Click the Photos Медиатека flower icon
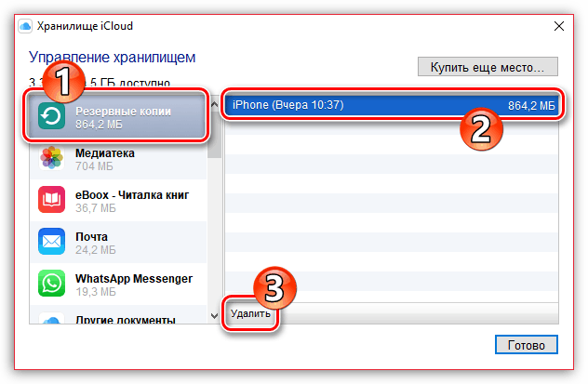 tap(51, 158)
